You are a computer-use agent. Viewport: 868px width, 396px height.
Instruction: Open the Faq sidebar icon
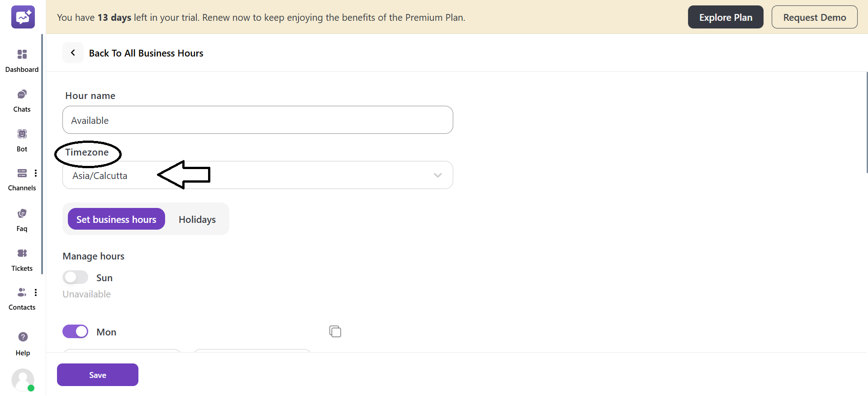pos(22,214)
